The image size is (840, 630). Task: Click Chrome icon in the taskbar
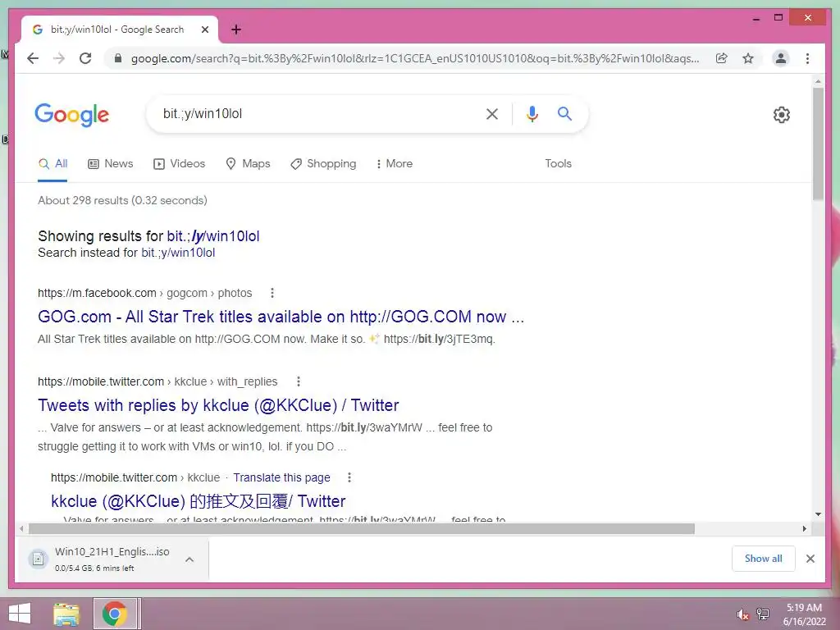pyautogui.click(x=115, y=614)
